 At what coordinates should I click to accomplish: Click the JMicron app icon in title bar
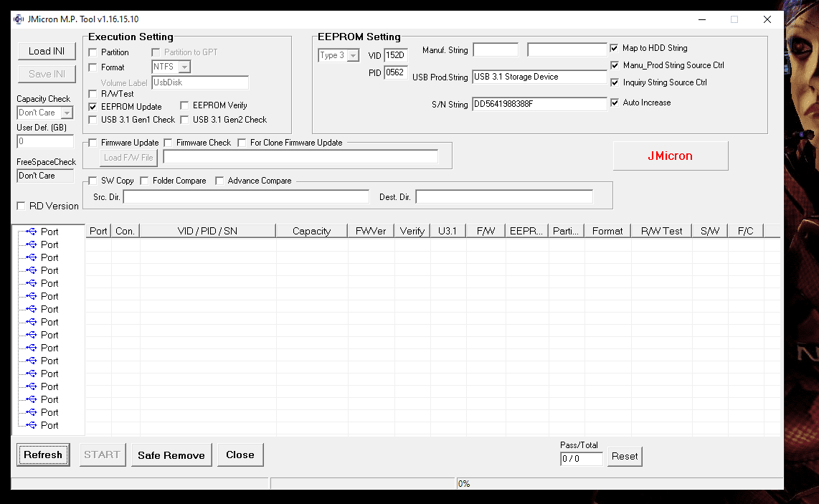click(x=19, y=19)
